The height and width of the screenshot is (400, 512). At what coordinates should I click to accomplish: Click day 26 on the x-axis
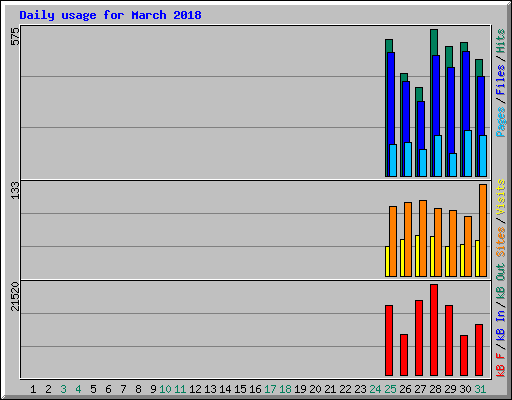[405, 389]
